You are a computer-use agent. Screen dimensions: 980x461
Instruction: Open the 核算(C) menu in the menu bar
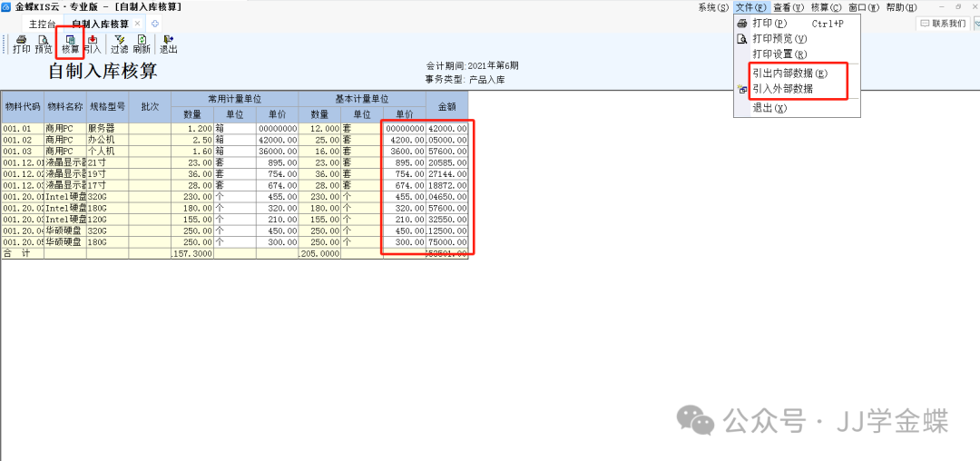tap(825, 7)
